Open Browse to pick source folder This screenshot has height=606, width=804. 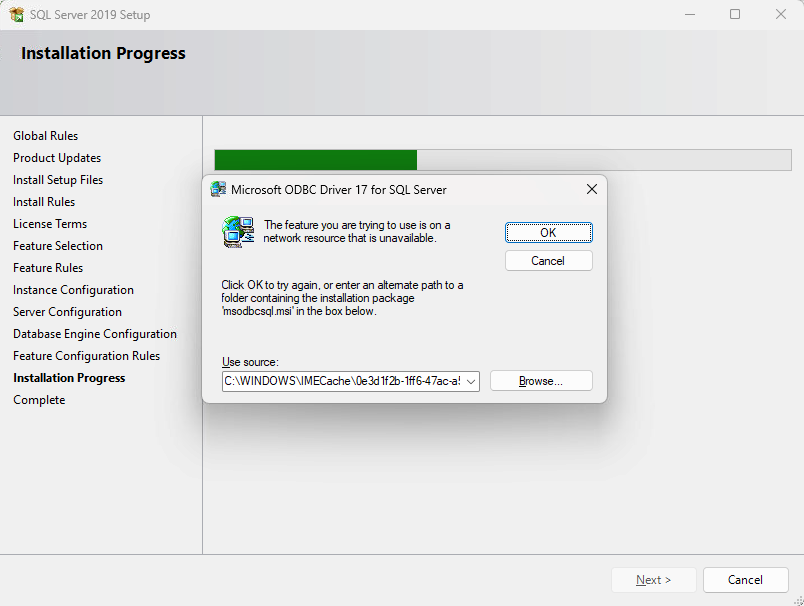[x=541, y=381]
